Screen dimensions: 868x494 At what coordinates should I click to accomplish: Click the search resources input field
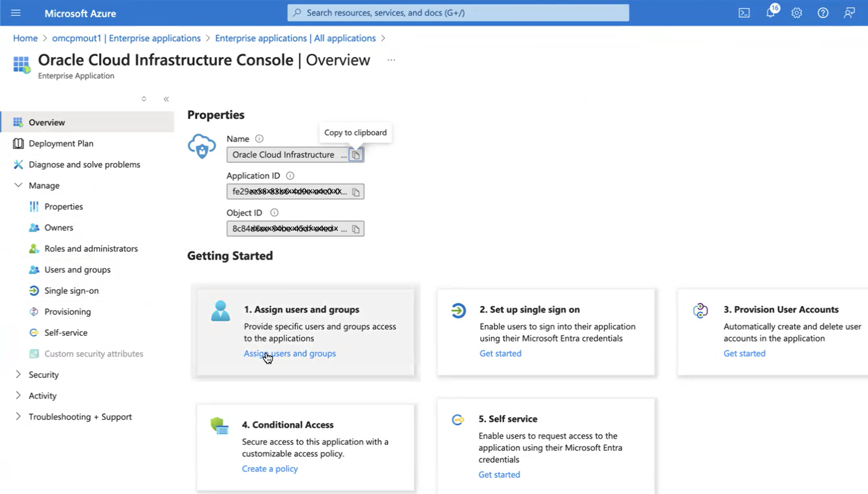[x=457, y=13]
